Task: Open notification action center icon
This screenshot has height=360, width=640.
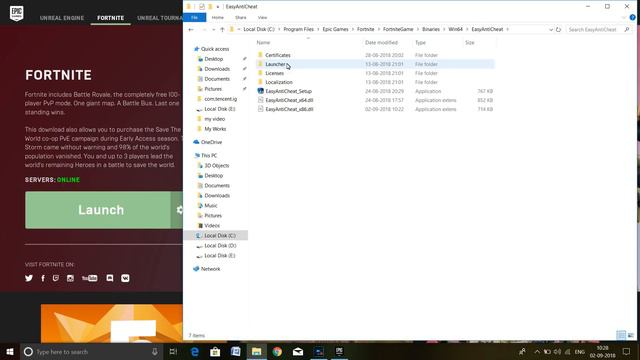Action: (627, 351)
